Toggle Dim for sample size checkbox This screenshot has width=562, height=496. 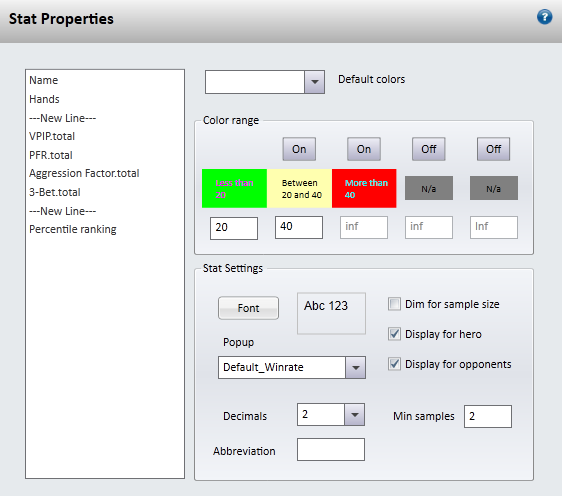pyautogui.click(x=394, y=304)
